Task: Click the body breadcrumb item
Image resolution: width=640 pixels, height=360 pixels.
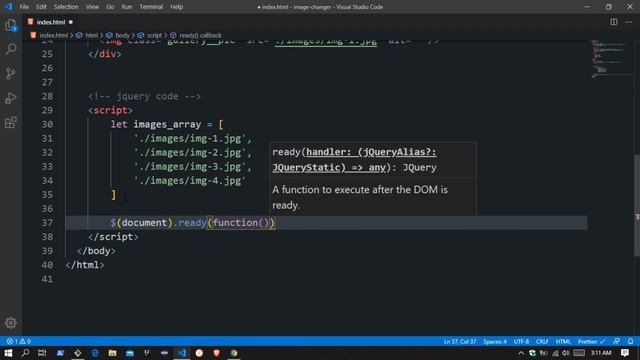Action: [x=118, y=36]
